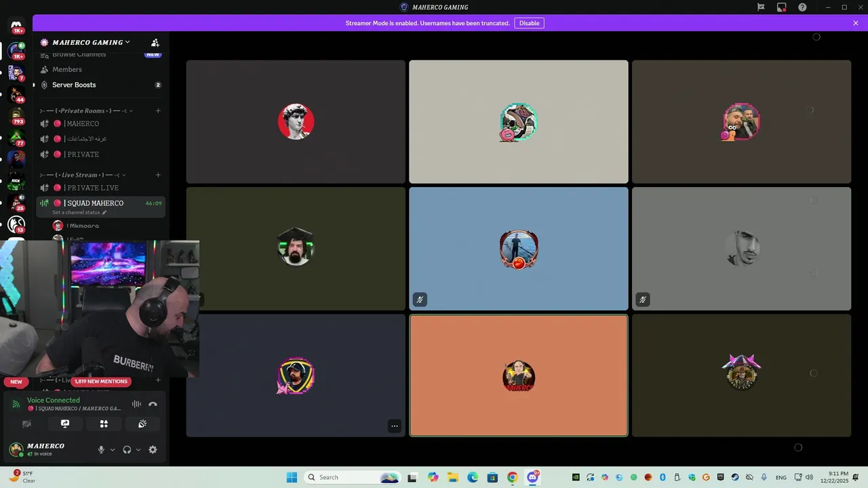Open weather widget showing 51°F
Viewport: 868px width, 488px height.
22,477
